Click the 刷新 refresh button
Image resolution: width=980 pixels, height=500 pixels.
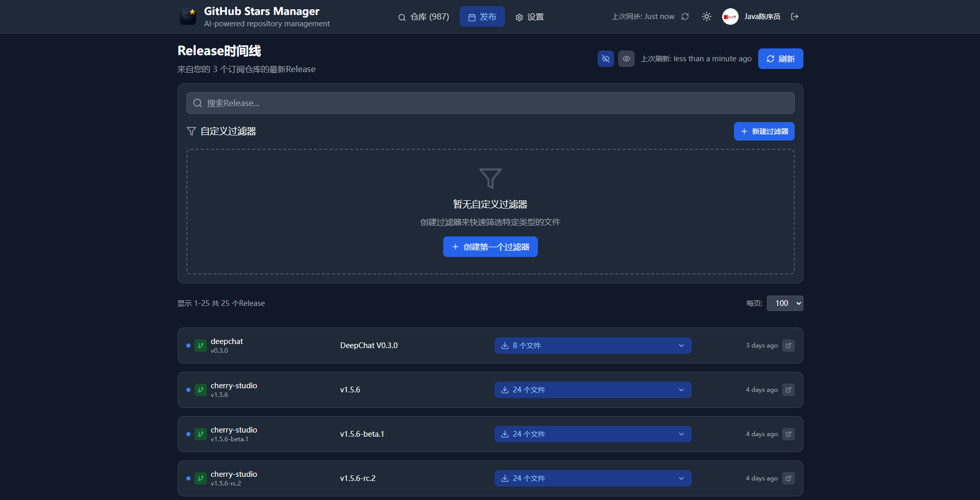[780, 59]
